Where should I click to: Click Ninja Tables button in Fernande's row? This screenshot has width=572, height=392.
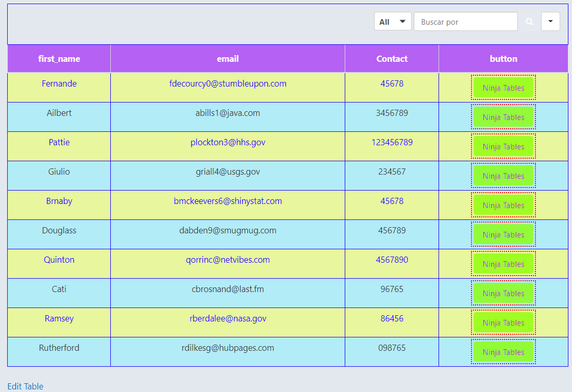point(503,88)
